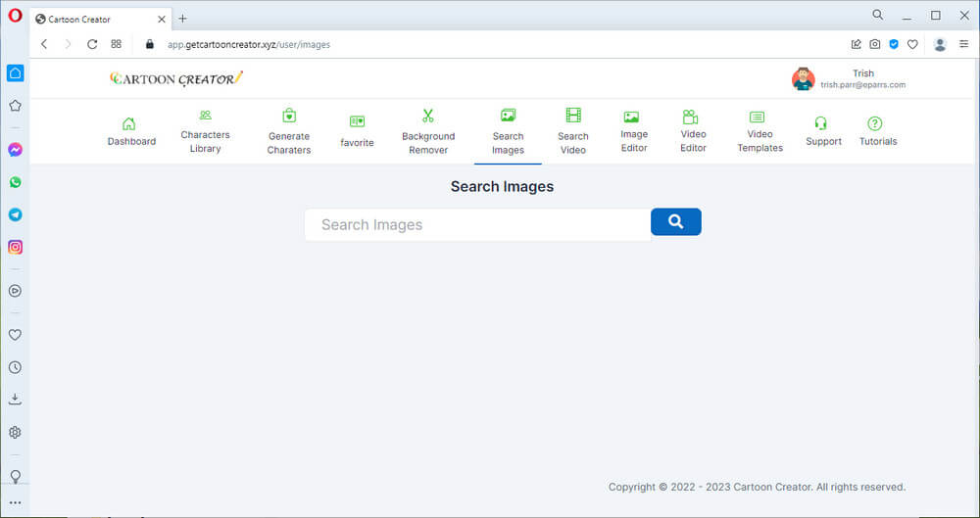Open Background Remover scissors tool
The image size is (980, 518).
click(428, 116)
